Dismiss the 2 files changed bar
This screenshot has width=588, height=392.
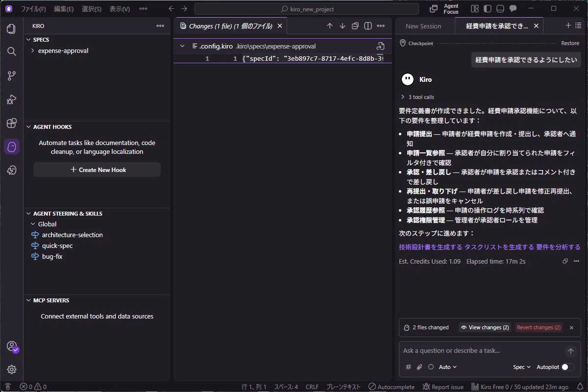(x=571, y=327)
